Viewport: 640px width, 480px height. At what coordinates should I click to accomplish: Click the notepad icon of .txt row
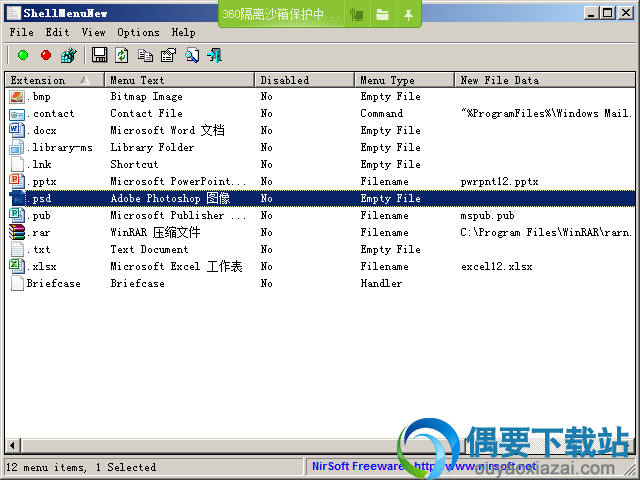click(17, 249)
